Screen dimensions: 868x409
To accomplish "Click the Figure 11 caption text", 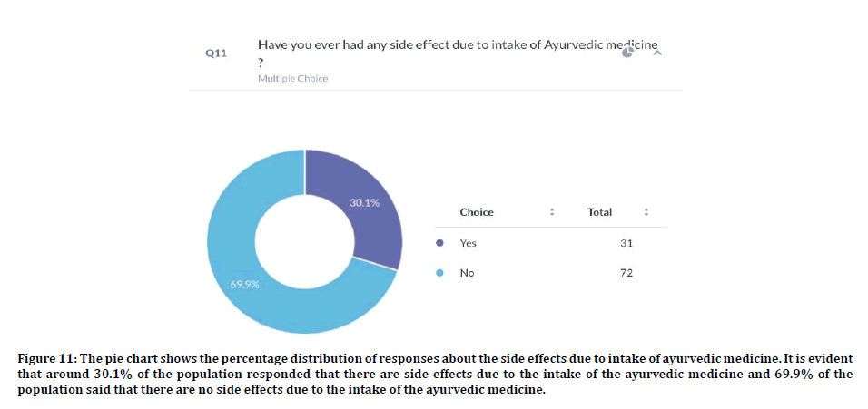I will (x=434, y=374).
